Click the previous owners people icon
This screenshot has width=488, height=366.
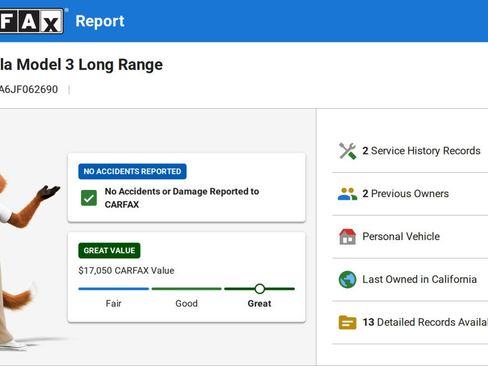tap(347, 194)
